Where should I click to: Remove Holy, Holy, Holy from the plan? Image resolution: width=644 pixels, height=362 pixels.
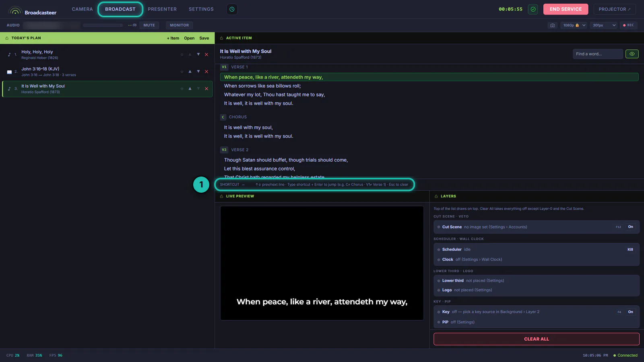(206, 54)
